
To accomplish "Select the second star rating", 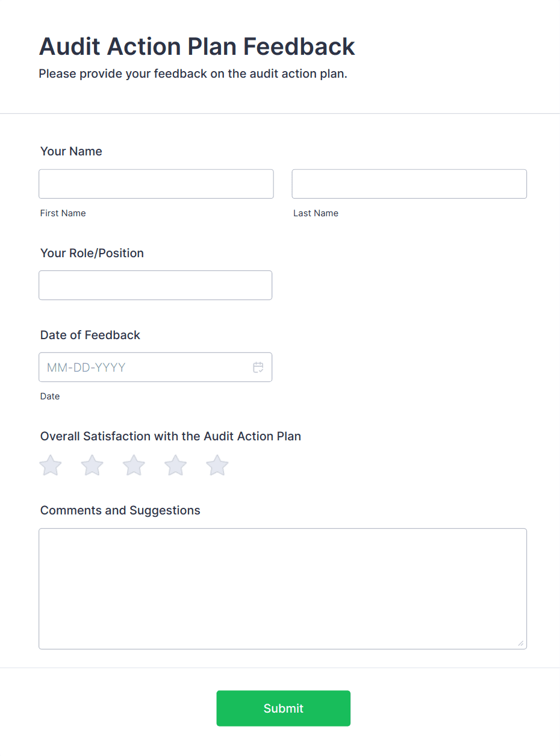I will tap(92, 465).
